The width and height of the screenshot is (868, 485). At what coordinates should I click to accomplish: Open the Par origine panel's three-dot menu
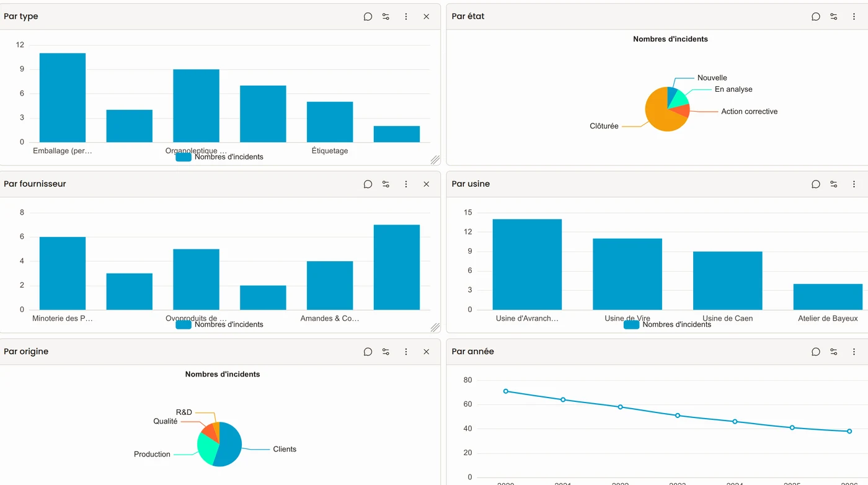406,352
